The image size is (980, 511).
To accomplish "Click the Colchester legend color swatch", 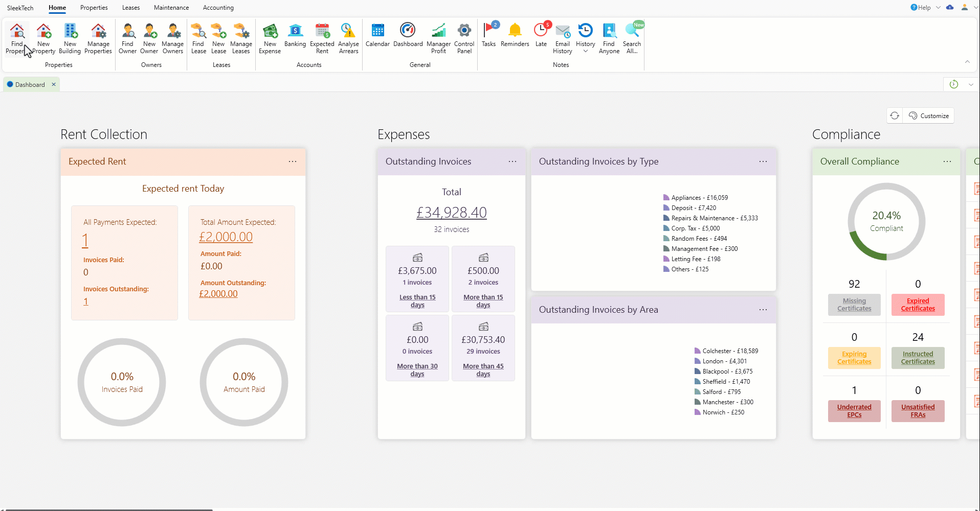I will [x=698, y=351].
